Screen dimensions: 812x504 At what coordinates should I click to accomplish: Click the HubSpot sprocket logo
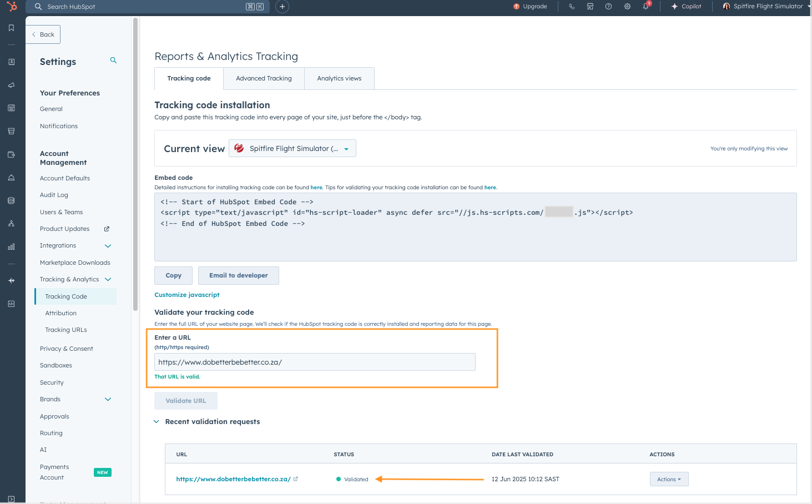(12, 7)
